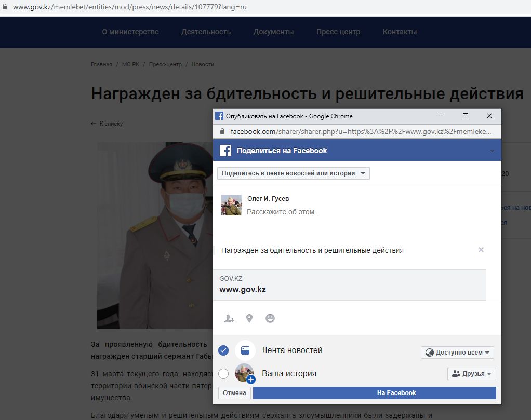Click padlock icon in popup address bar
The height and width of the screenshot is (420, 531).
(x=222, y=131)
